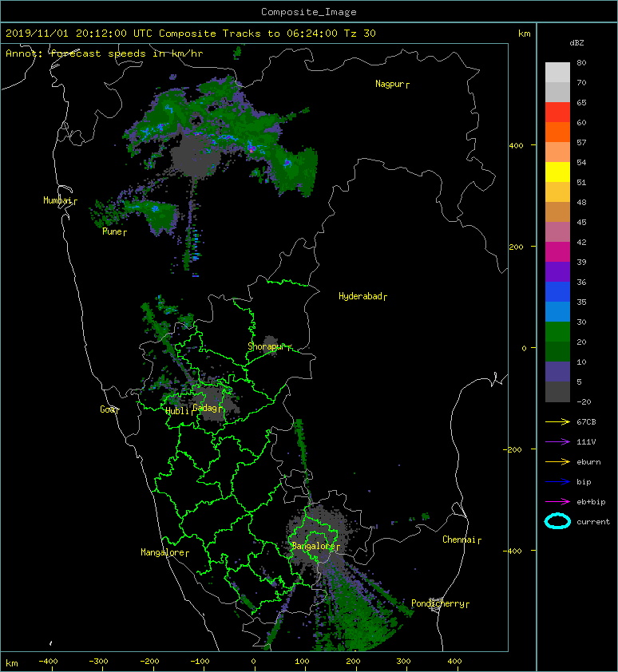Select the eburn arrow in the legend

[557, 461]
